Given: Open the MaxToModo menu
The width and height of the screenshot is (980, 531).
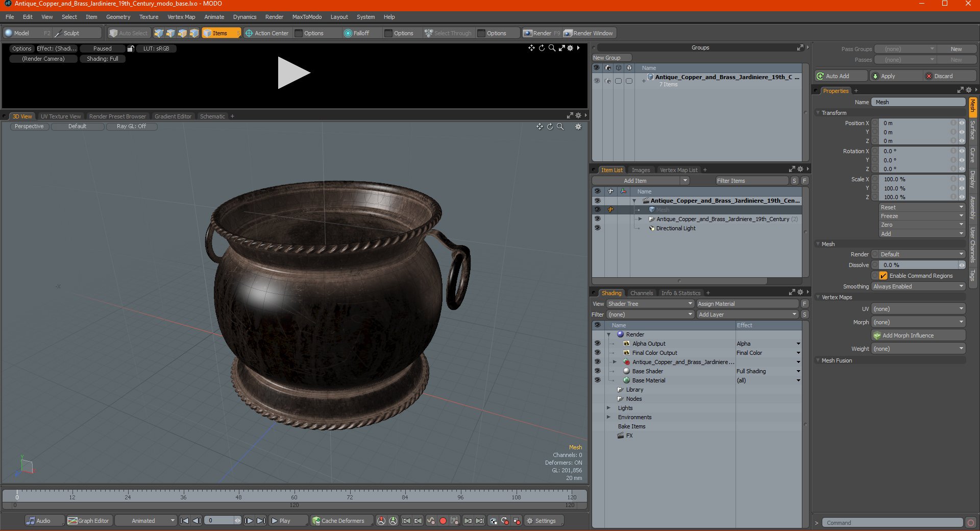Looking at the screenshot, I should pos(307,17).
